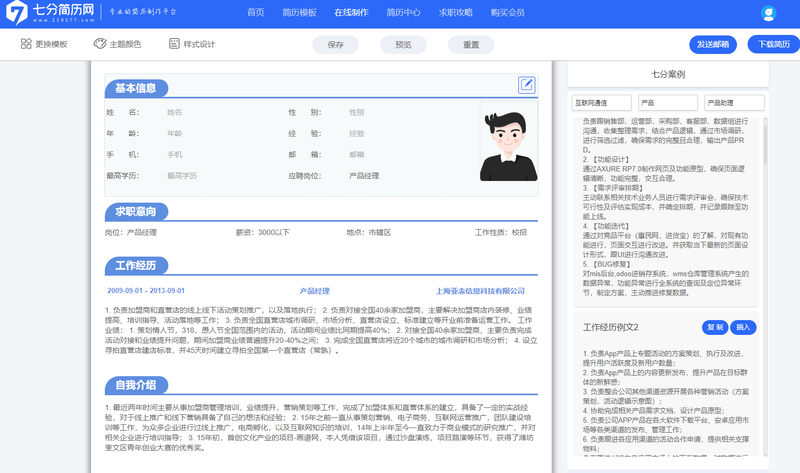
Task: Click the 重置 button
Action: (471, 45)
